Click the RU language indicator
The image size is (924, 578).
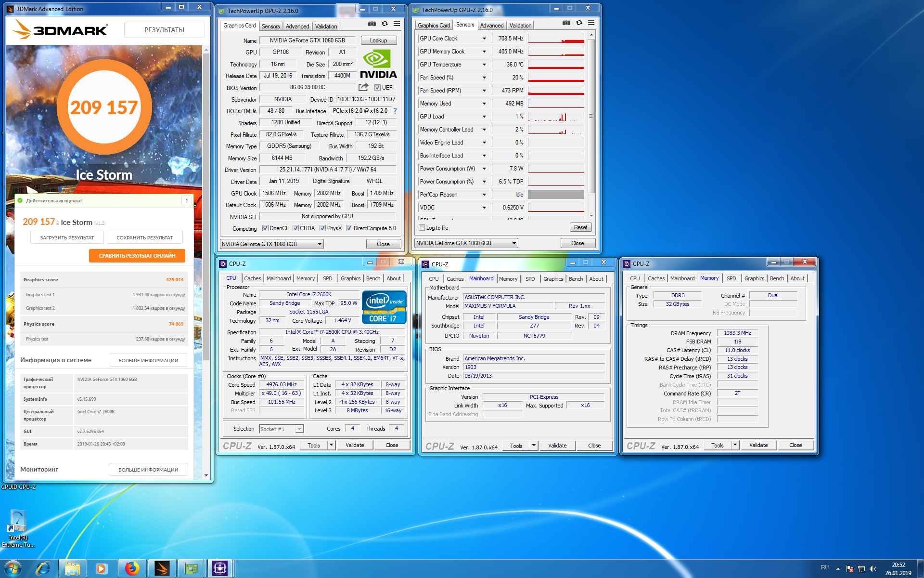pos(825,567)
